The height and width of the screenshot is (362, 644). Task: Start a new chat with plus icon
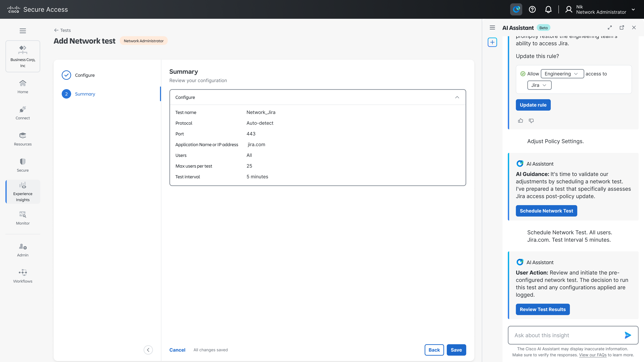click(x=492, y=42)
